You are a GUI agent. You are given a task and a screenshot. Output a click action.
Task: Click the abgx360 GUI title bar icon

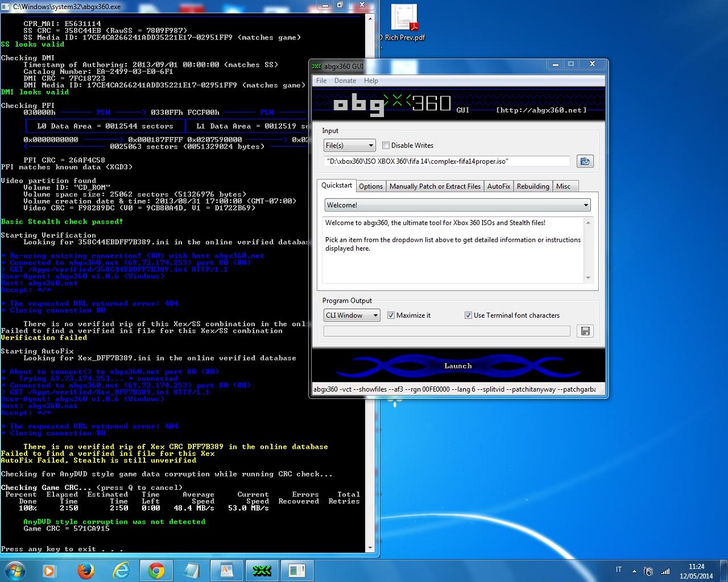point(317,65)
